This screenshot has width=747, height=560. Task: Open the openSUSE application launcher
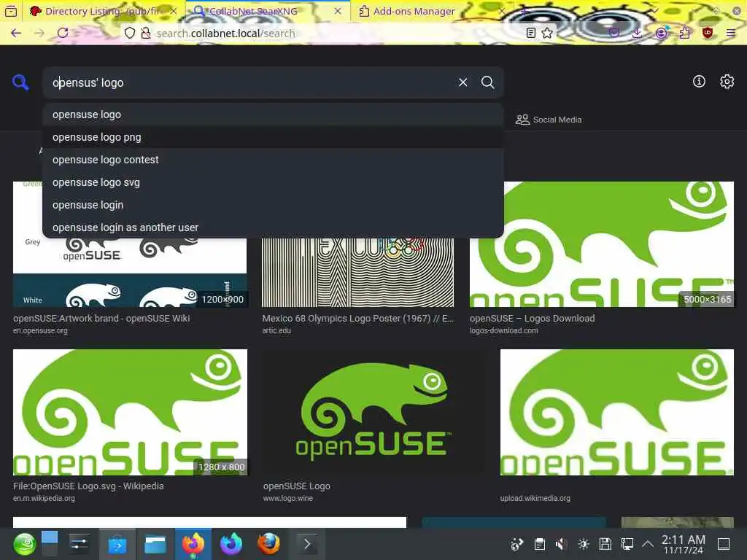click(x=24, y=544)
